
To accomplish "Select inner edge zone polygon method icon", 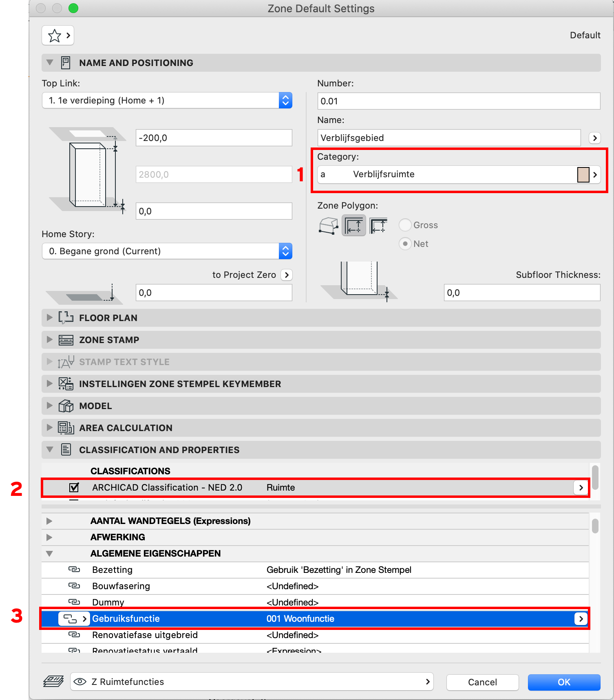I will [x=353, y=225].
